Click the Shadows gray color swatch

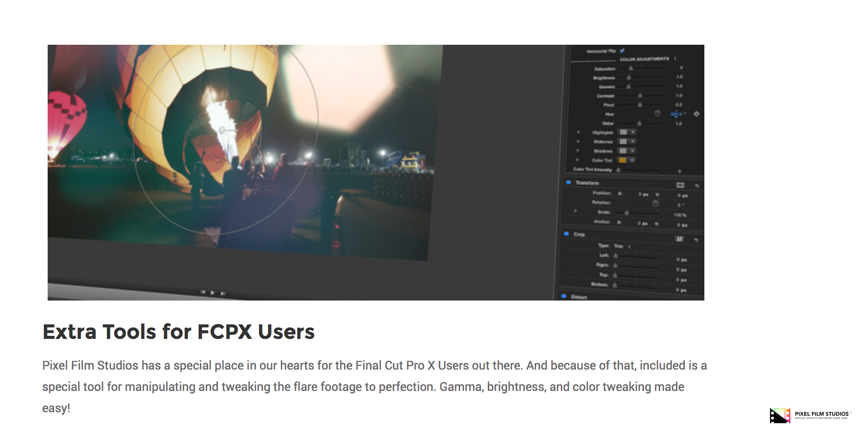click(623, 151)
